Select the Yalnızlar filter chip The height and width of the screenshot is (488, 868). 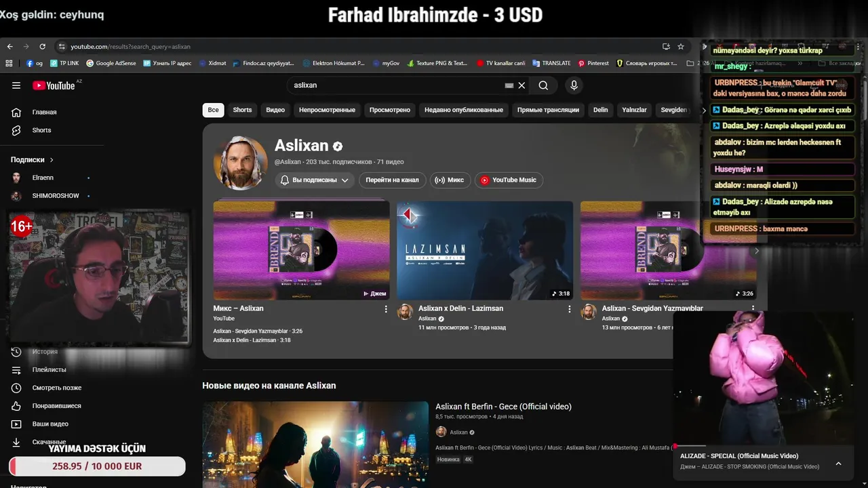634,110
